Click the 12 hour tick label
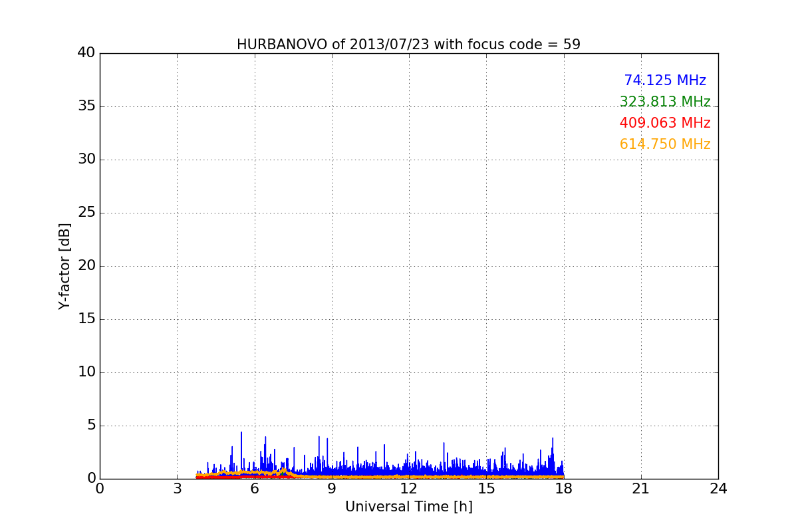 (409, 489)
